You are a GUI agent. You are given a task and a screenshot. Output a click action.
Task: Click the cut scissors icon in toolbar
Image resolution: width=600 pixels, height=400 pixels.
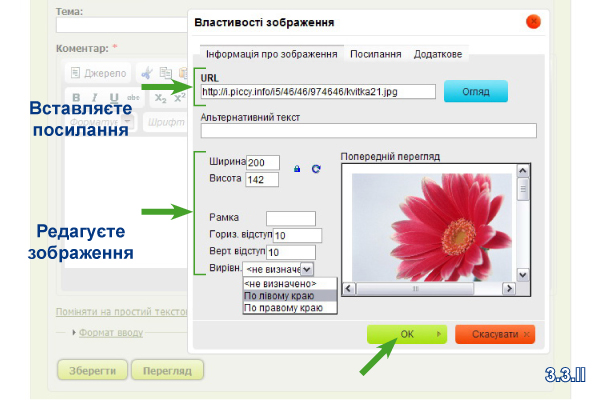[145, 73]
